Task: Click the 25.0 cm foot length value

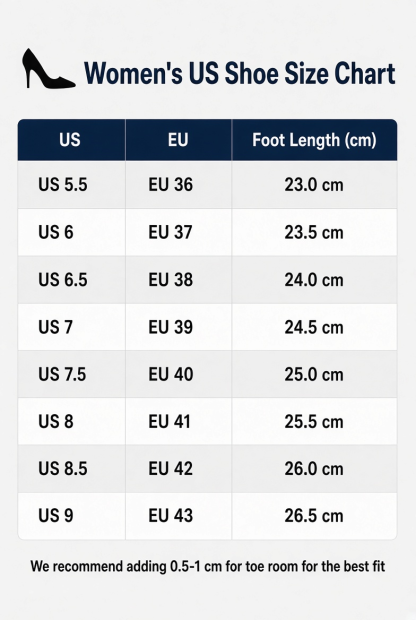Action: tap(314, 374)
